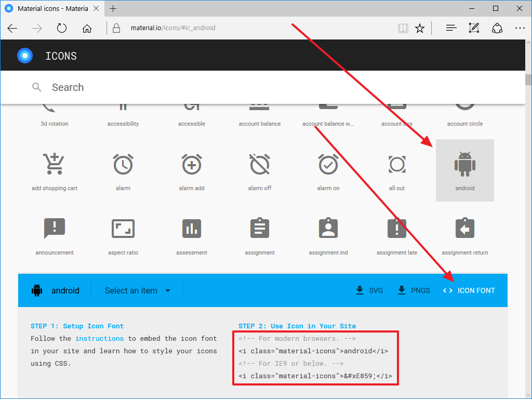Image resolution: width=532 pixels, height=399 pixels.
Task: Open the instructions link
Action: (x=99, y=339)
